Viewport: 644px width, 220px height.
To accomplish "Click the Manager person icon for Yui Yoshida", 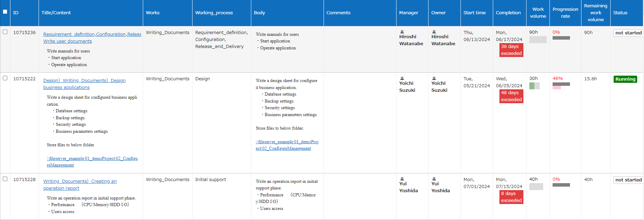I will (402, 179).
